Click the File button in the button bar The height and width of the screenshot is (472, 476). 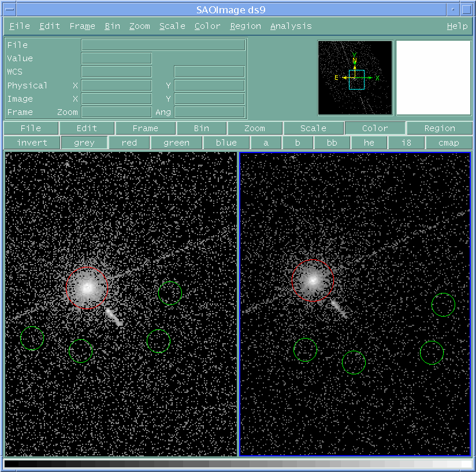(x=31, y=128)
